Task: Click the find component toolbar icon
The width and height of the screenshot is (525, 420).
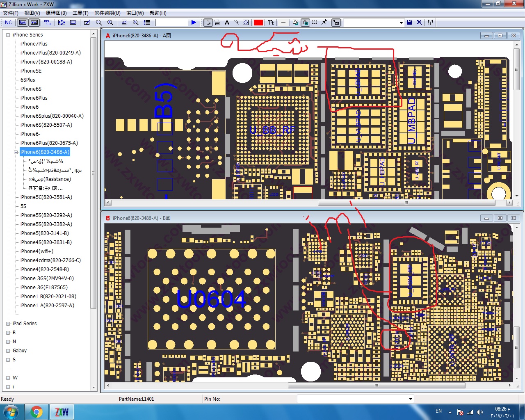Action: 124,23
